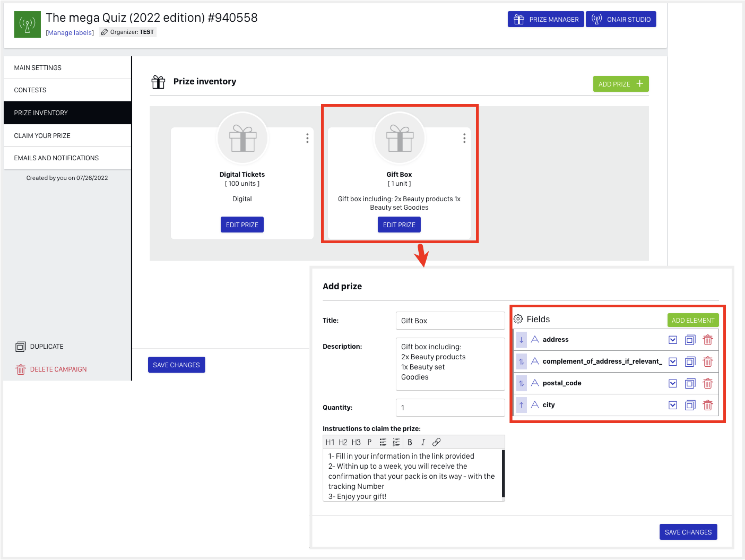Image resolution: width=745 pixels, height=560 pixels.
Task: Insert a link in instructions editor
Action: tap(436, 442)
